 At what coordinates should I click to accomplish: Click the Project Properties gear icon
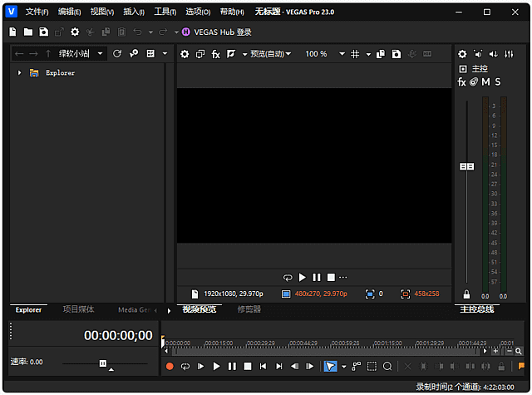click(x=75, y=32)
